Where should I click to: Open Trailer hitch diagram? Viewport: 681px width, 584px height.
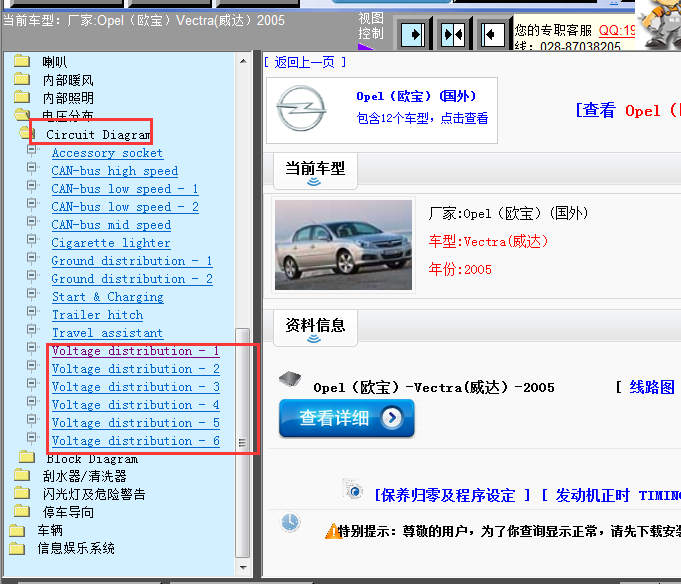(97, 315)
